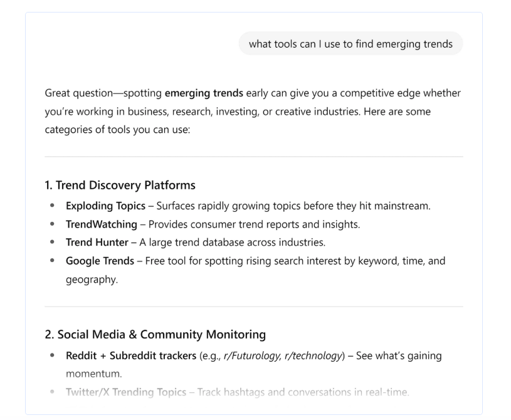Click the bullet point beside Exploding Topics

pyautogui.click(x=51, y=206)
